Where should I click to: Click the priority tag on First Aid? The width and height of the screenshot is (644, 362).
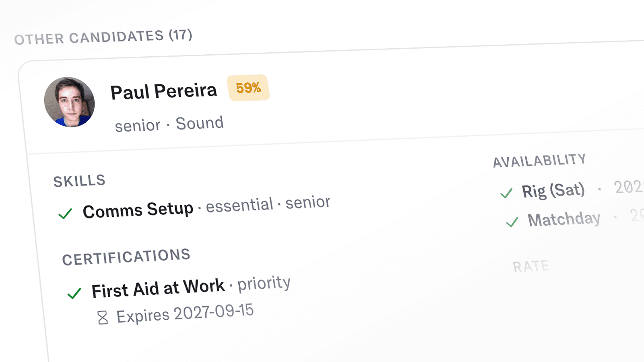point(264,283)
